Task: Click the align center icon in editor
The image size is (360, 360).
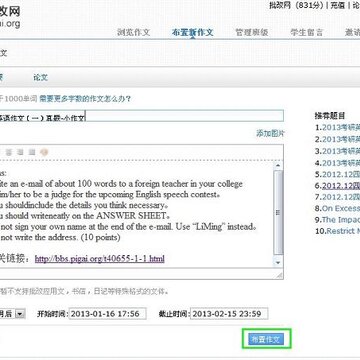Action: coord(9,153)
